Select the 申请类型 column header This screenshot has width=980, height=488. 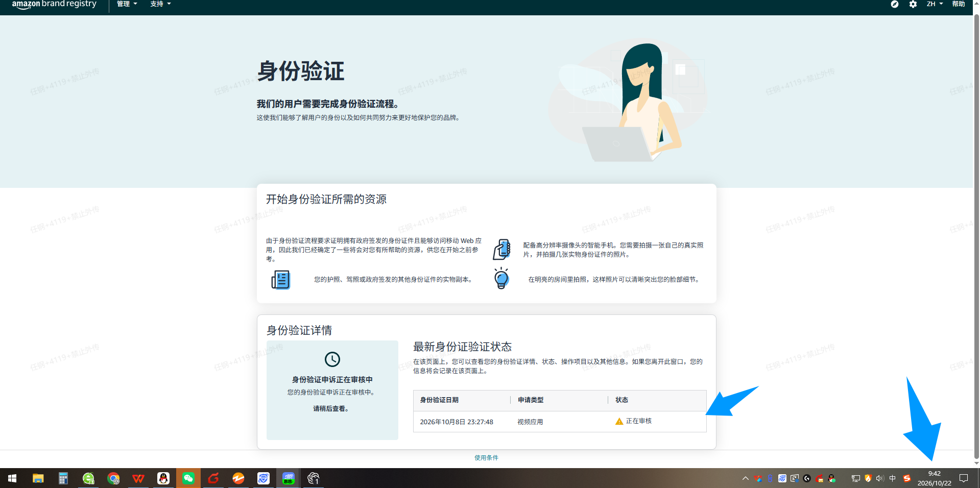[x=531, y=400]
